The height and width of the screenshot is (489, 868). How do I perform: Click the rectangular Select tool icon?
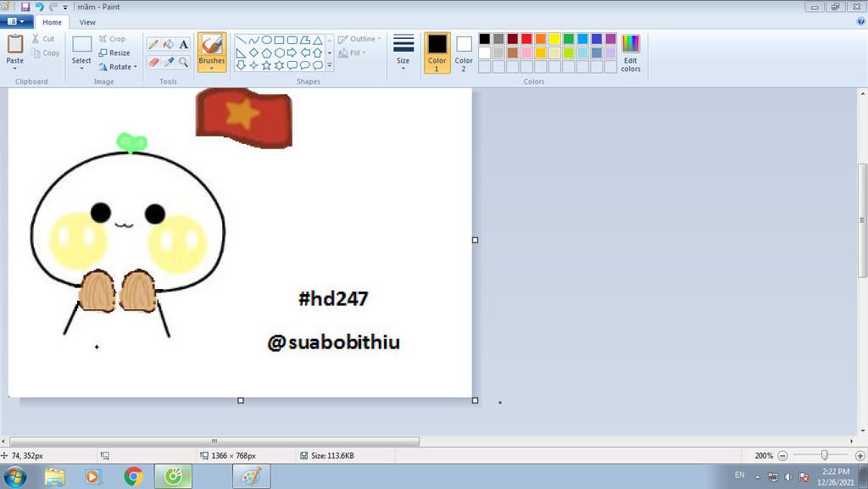[x=82, y=44]
